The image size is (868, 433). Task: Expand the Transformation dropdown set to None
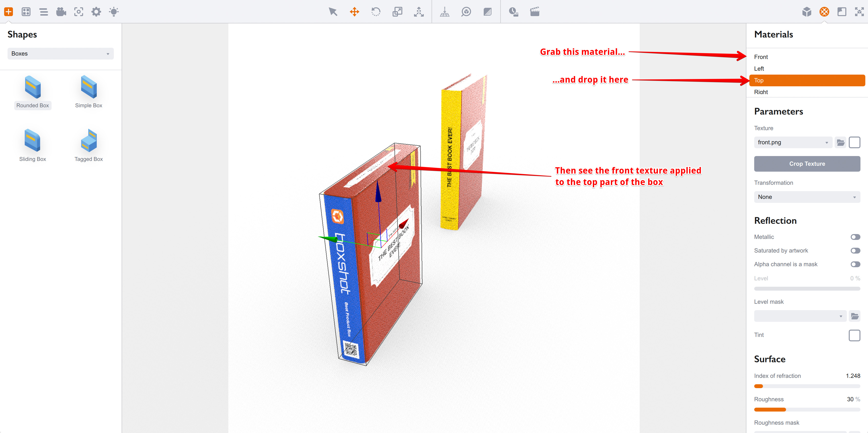point(807,197)
